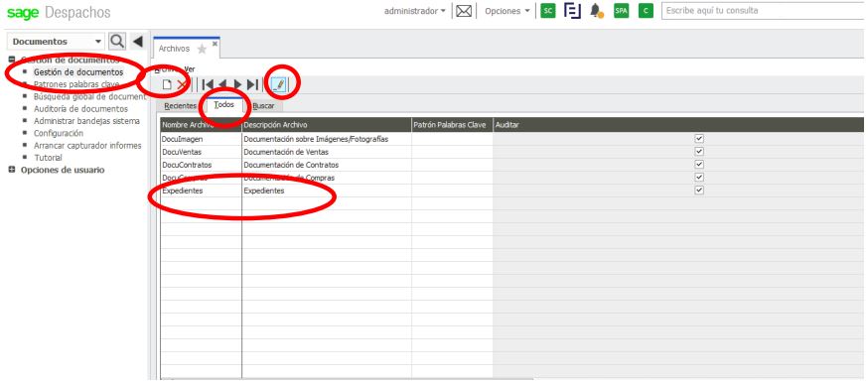
Task: Select the Expedientes name cell
Action: tap(181, 191)
